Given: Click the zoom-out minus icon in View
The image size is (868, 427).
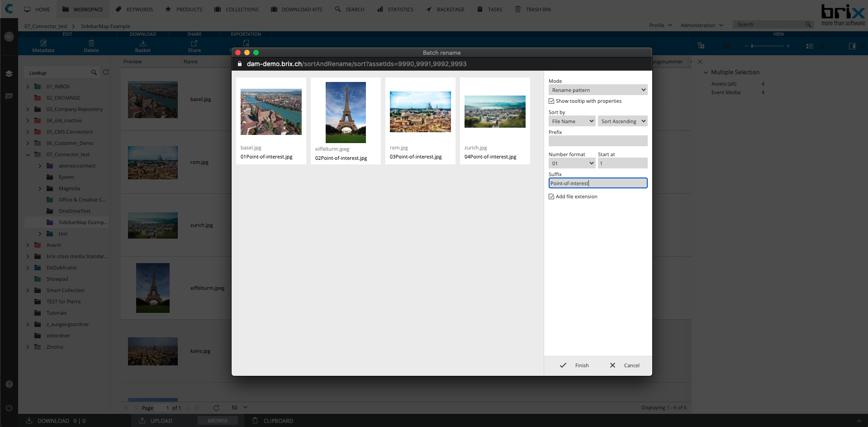Looking at the screenshot, I should [x=746, y=46].
